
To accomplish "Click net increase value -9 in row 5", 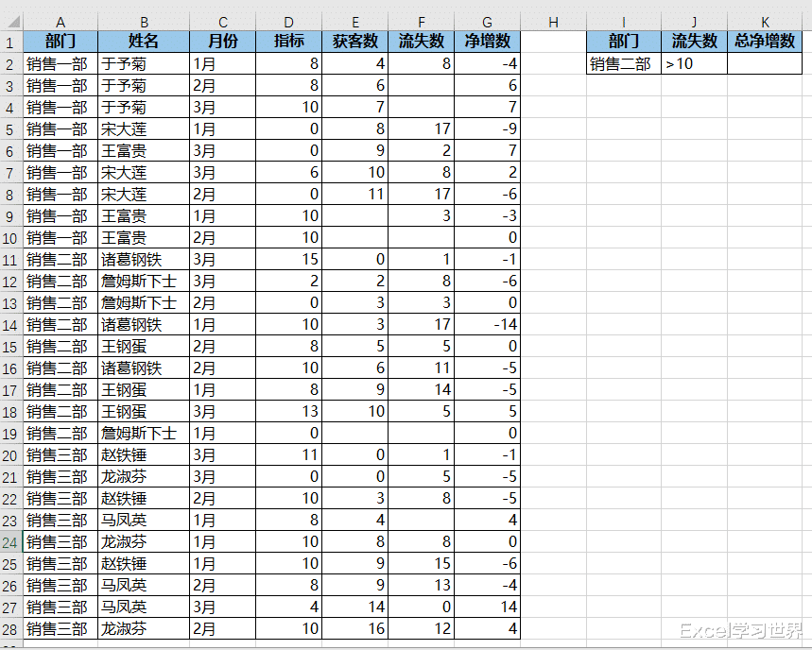I will click(x=488, y=128).
